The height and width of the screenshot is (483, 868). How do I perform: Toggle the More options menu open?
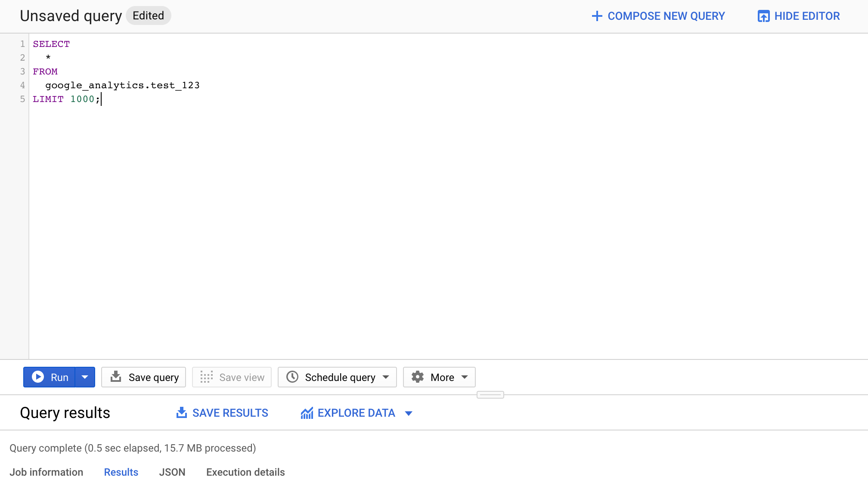[x=441, y=377]
